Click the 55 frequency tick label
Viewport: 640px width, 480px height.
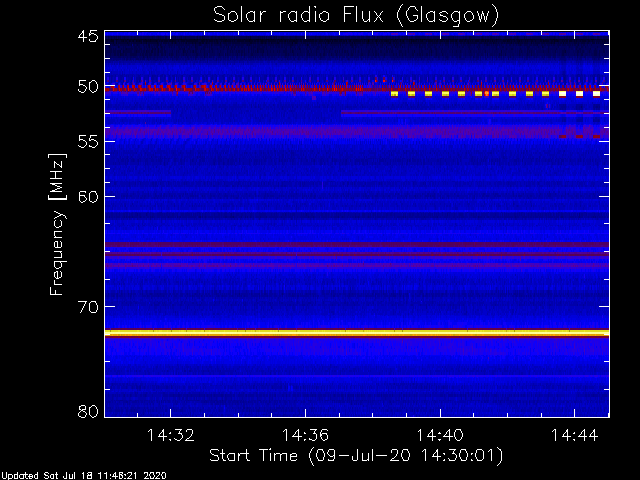coord(88,141)
